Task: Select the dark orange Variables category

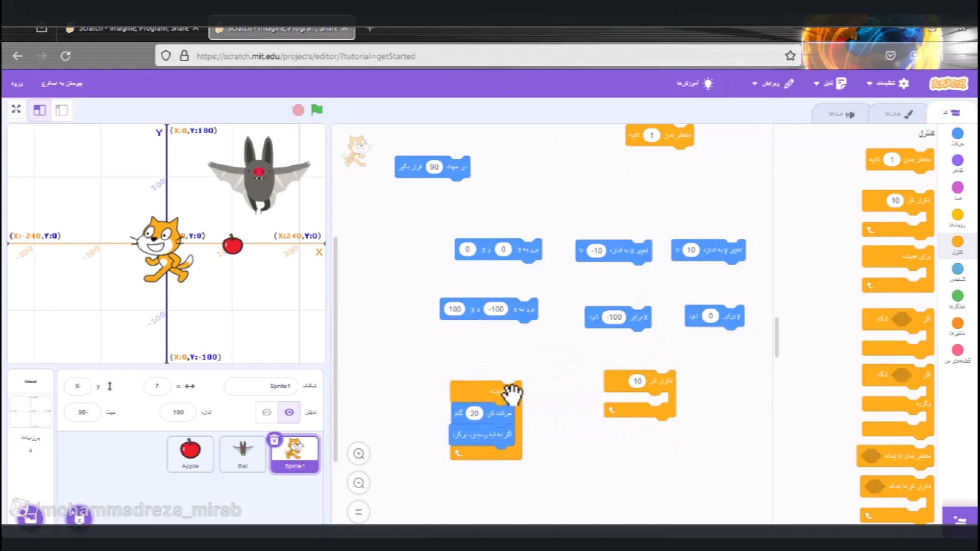Action: coord(958,323)
